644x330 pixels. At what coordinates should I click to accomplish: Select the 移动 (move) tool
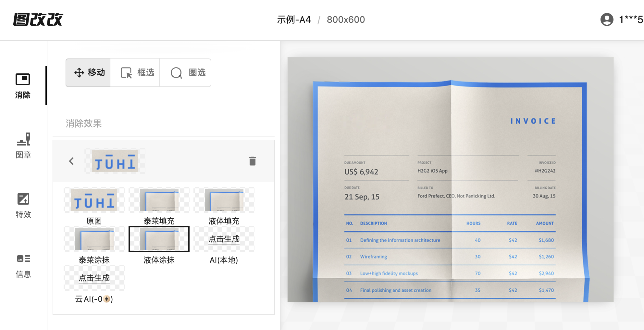pyautogui.click(x=88, y=73)
